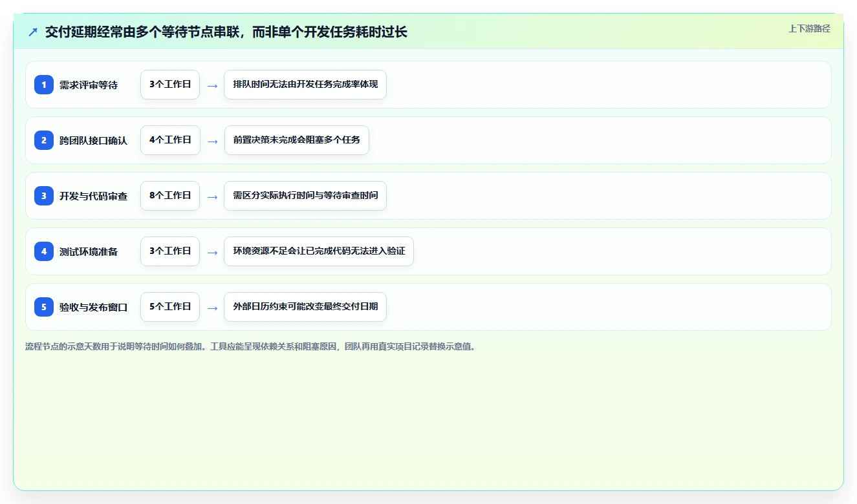Viewport: 857px width, 504px height.
Task: Click the footnote starting 流程节点的示意天数
Action: click(x=251, y=347)
